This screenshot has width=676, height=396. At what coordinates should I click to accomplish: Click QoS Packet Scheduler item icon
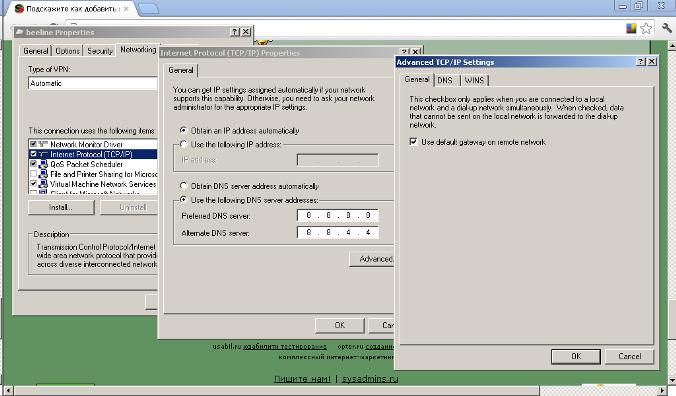tap(43, 164)
